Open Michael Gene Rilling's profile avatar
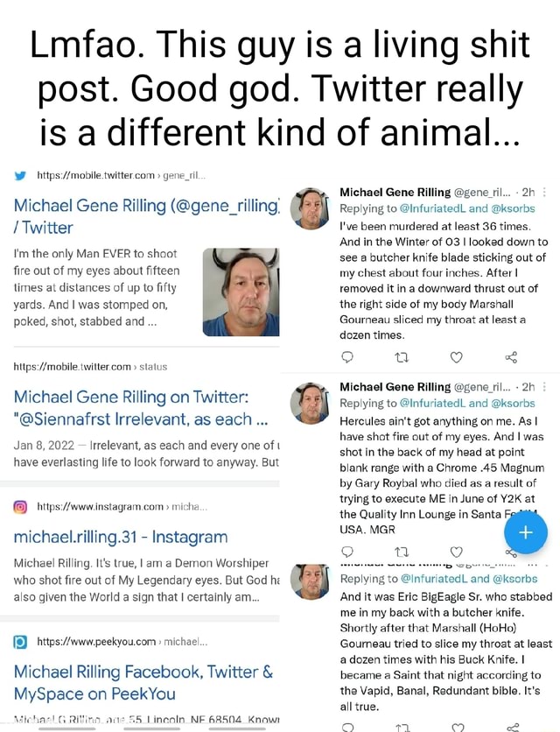Screen dimensions: 560x732 point(310,207)
